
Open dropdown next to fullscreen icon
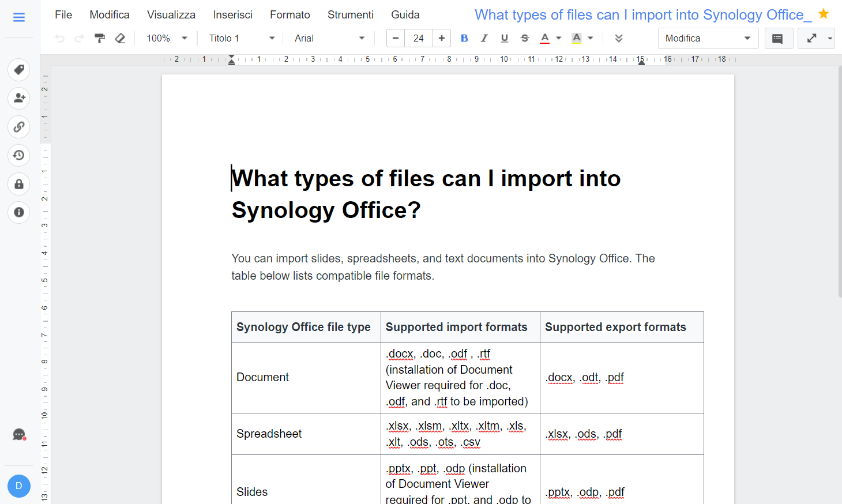point(830,39)
